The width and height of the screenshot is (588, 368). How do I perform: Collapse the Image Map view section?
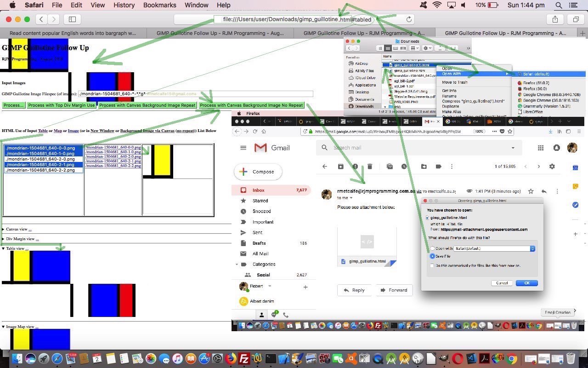click(x=3, y=327)
